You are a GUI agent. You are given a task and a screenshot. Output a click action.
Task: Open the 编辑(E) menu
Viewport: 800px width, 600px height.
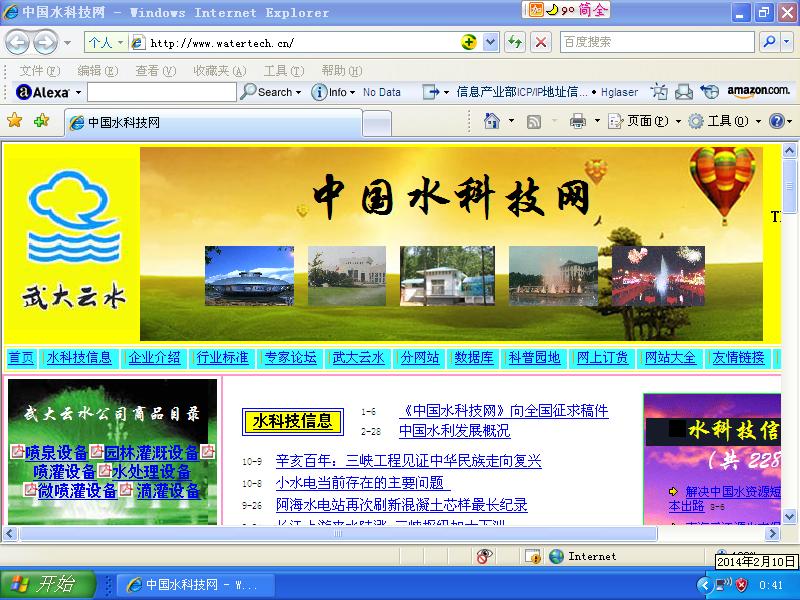(97, 70)
